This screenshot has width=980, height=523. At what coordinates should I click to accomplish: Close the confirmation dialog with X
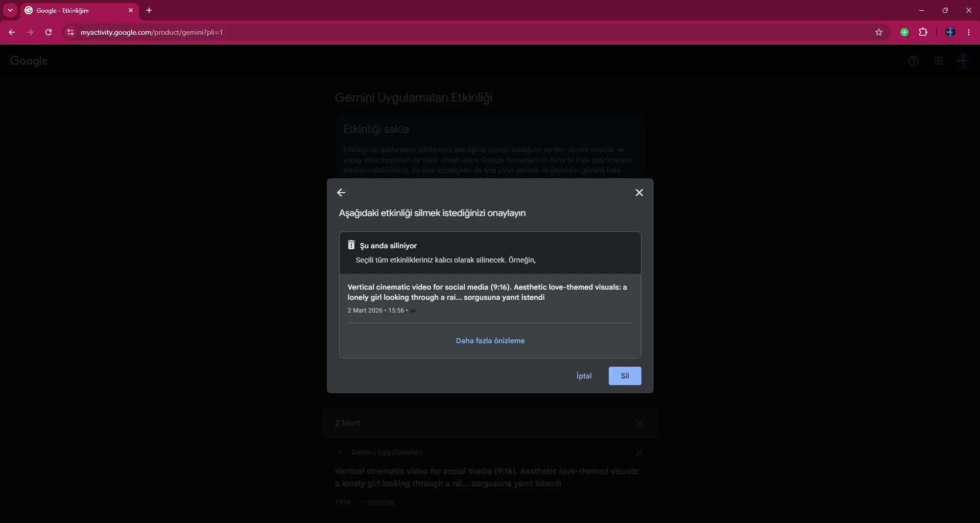[x=639, y=193]
